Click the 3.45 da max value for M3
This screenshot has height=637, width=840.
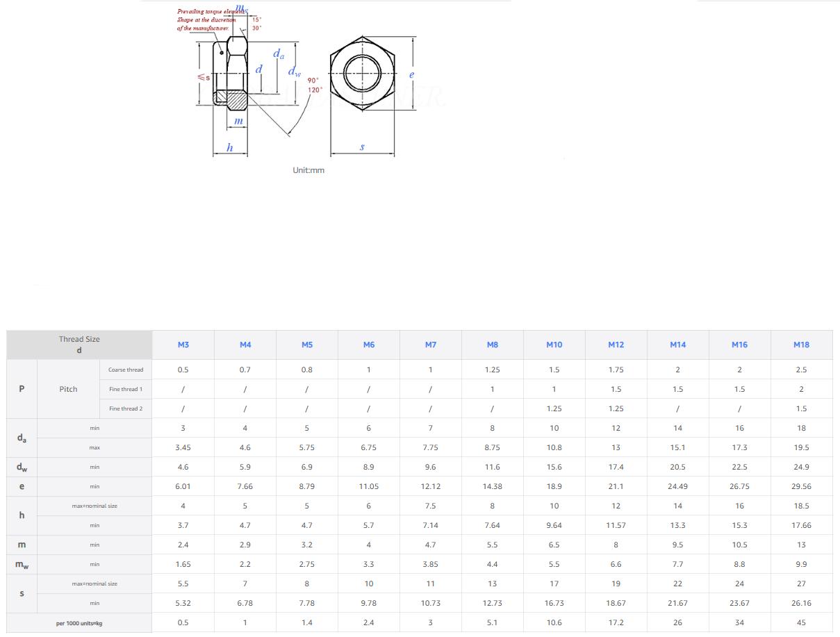coord(183,447)
